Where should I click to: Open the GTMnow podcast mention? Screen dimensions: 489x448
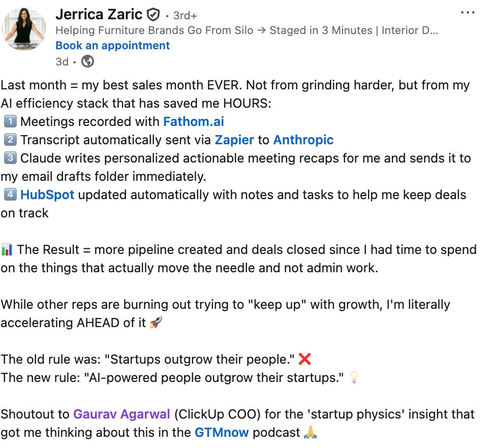tap(222, 432)
